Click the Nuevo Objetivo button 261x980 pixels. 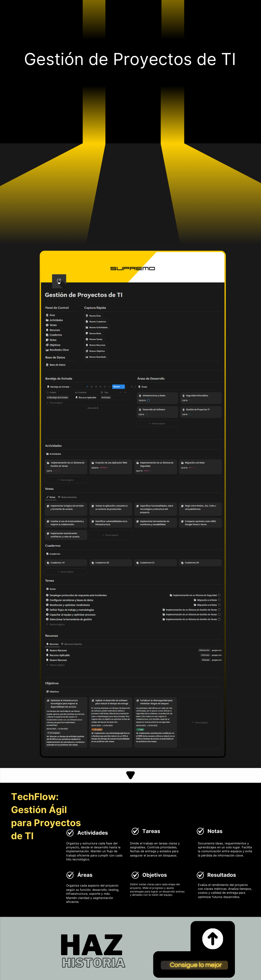pos(95,351)
